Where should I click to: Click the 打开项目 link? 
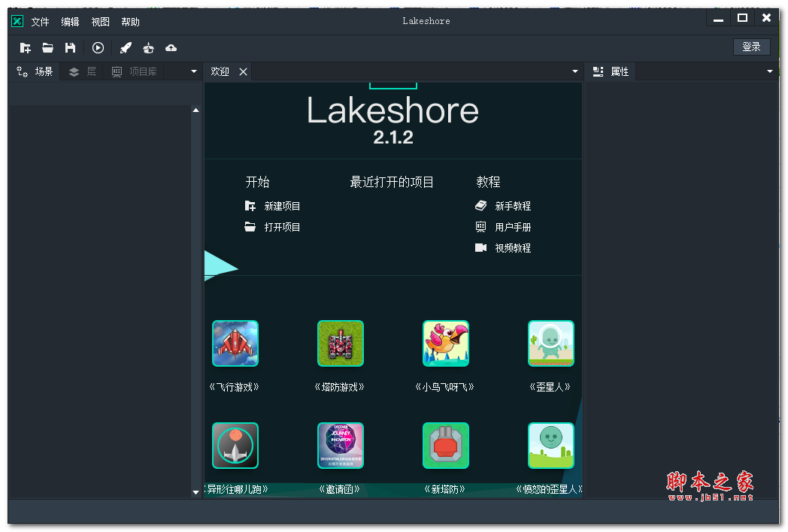pos(282,227)
